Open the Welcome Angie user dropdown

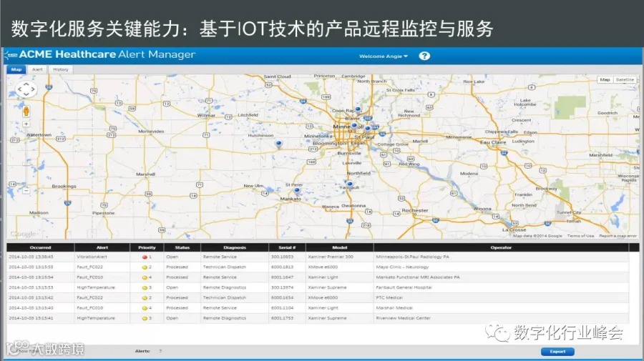[384, 56]
